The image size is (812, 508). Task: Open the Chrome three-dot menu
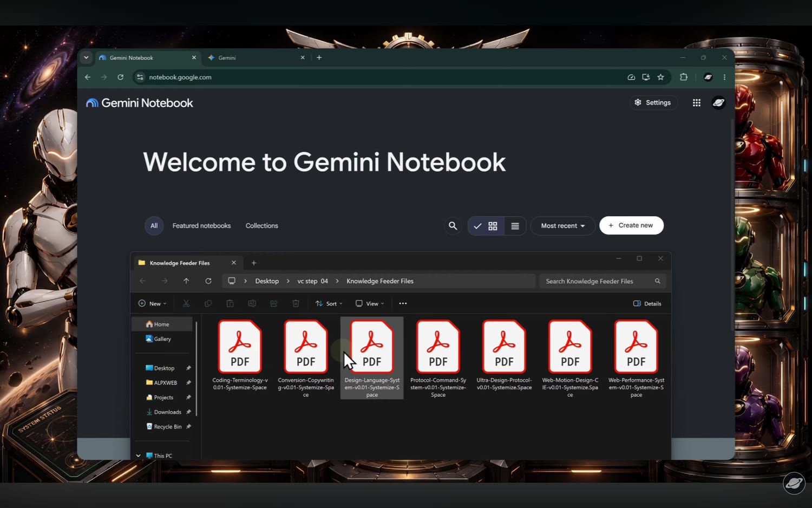[x=724, y=77]
